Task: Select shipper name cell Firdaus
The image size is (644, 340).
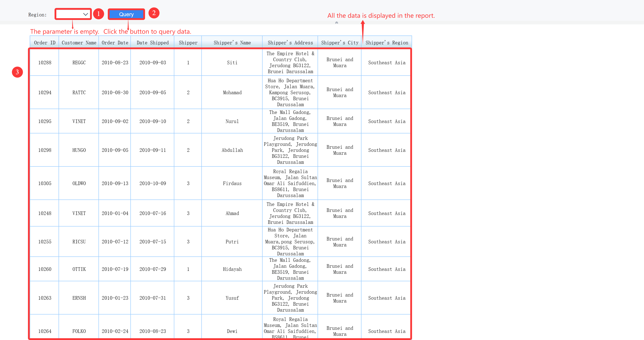Action: (x=232, y=184)
